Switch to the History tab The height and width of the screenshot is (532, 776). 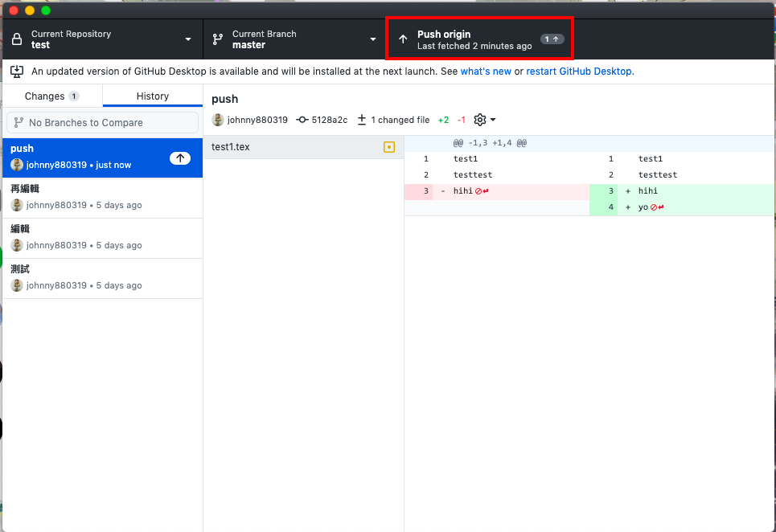point(153,96)
